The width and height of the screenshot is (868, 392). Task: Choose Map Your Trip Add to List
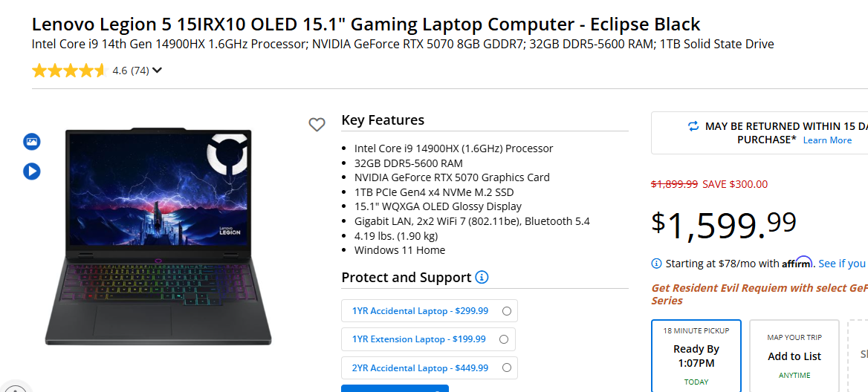[794, 356]
